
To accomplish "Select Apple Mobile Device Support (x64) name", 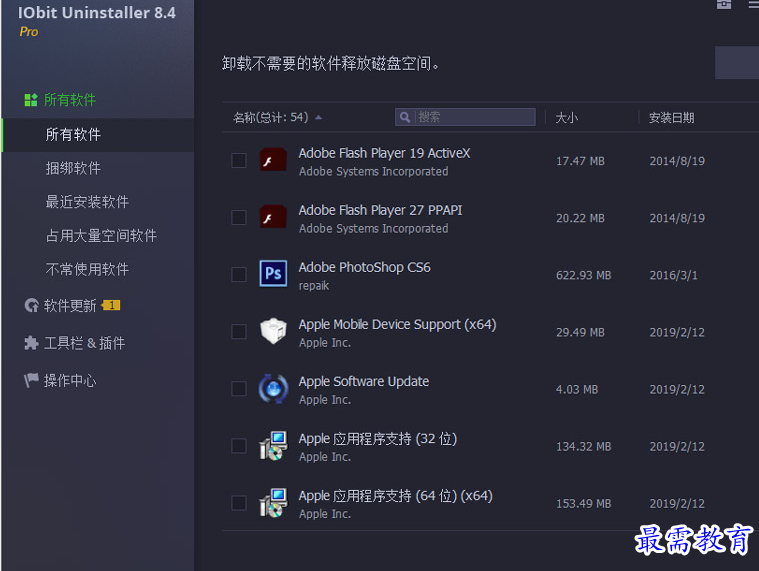I will (x=397, y=325).
